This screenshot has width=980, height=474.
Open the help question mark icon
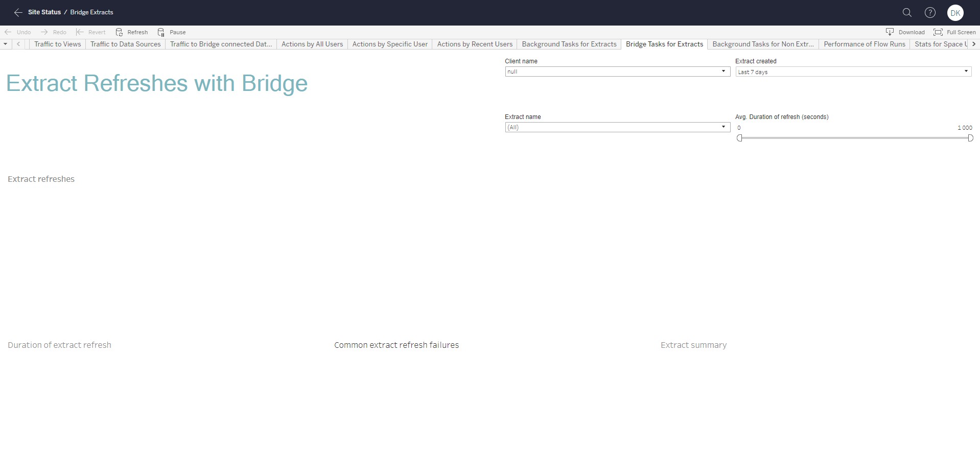point(930,12)
